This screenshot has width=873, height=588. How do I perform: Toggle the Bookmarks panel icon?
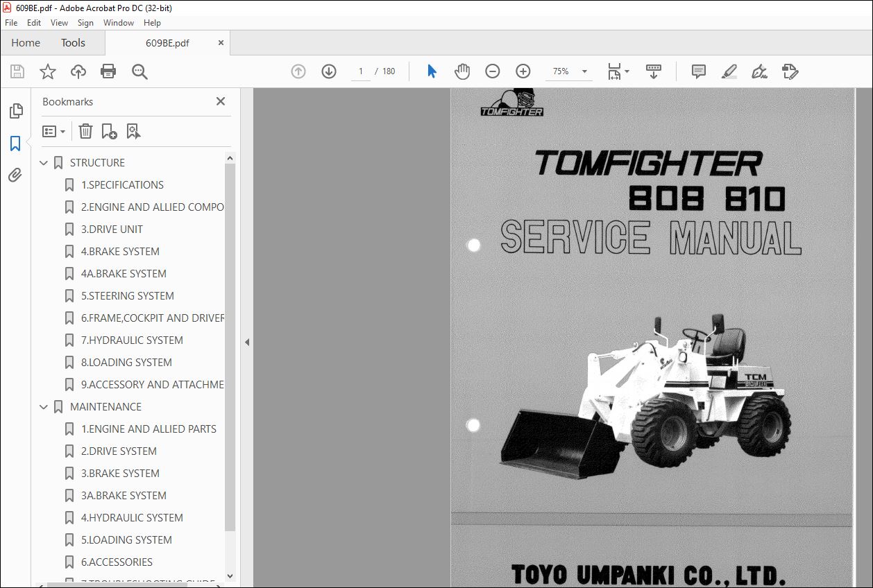[x=15, y=144]
